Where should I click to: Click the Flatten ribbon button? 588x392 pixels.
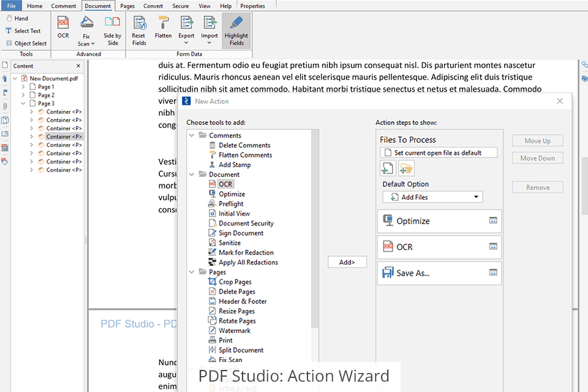point(163,28)
